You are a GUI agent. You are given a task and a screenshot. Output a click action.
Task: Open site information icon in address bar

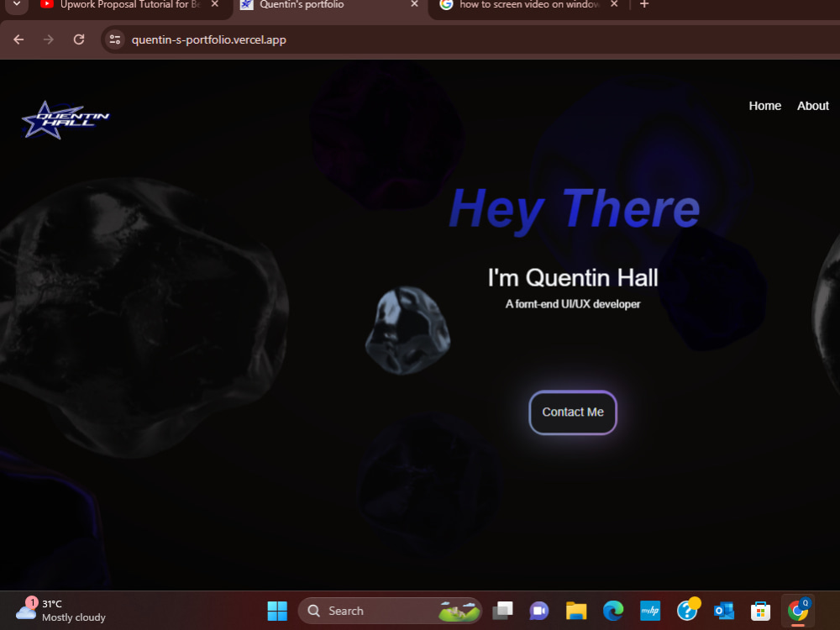tap(114, 39)
